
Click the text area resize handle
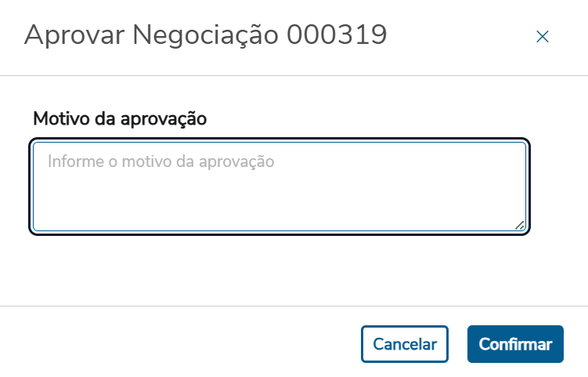tap(520, 225)
